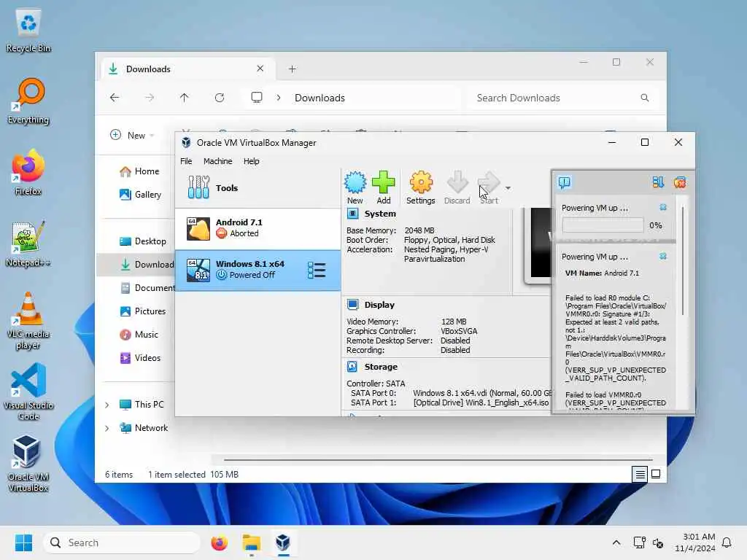Click the Start arrow icon
This screenshot has width=747, height=560.
(x=489, y=187)
